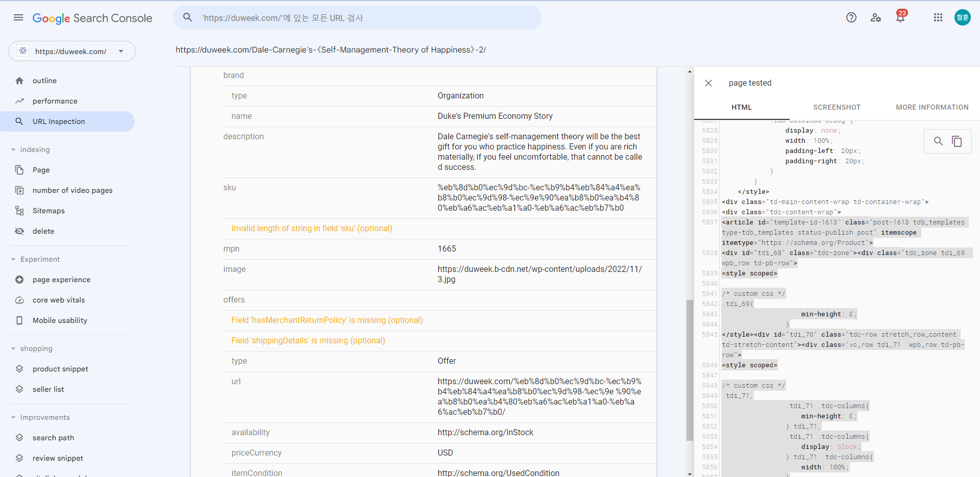The width and height of the screenshot is (980, 477).
Task: Open the Google apps grid
Action: (x=938, y=17)
